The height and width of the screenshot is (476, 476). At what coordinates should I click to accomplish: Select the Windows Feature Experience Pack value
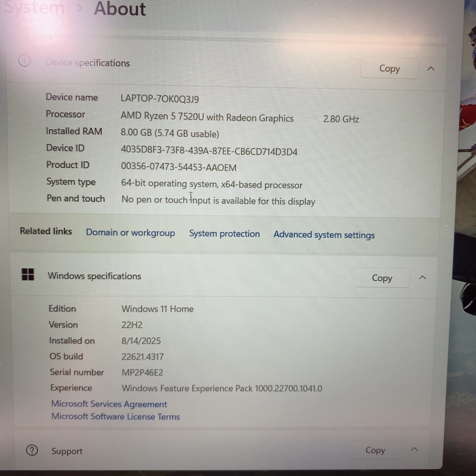pyautogui.click(x=222, y=388)
